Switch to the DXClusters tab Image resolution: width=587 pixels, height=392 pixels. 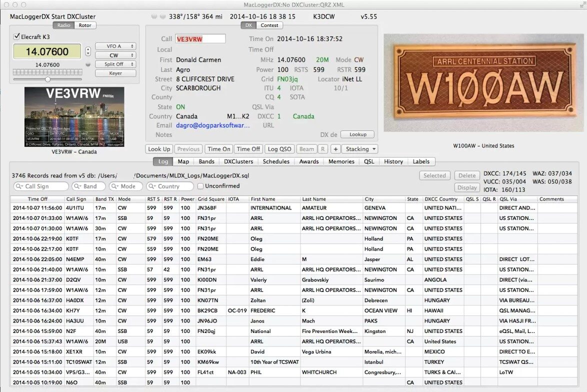238,161
